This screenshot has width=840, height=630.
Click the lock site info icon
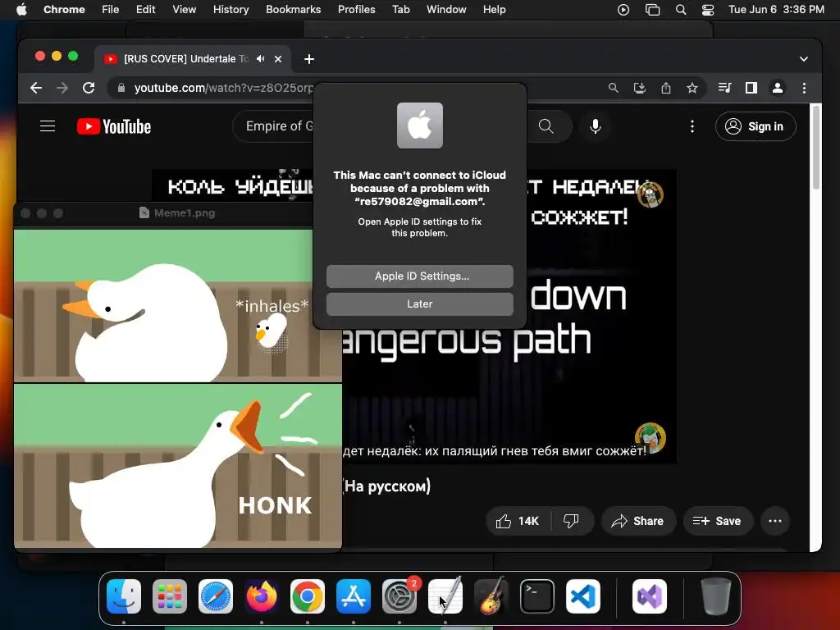121,88
